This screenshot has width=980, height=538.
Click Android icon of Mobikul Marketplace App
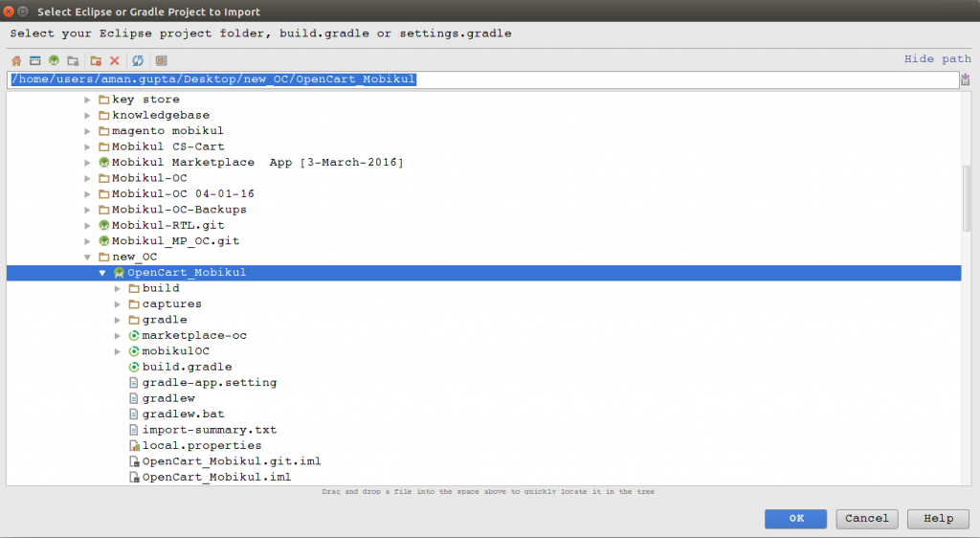click(x=103, y=163)
